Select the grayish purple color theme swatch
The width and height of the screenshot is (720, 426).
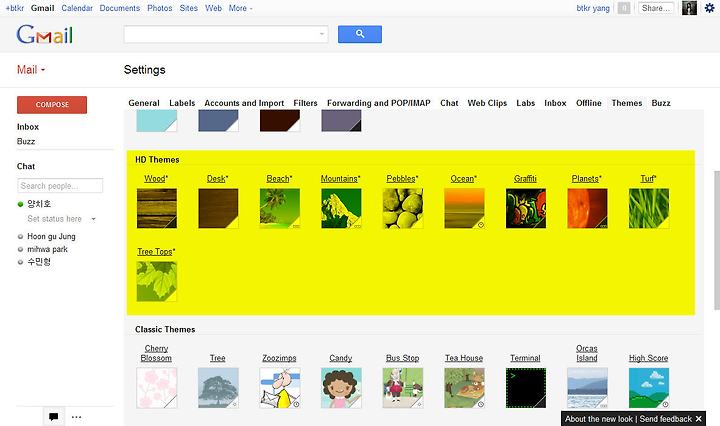pos(341,121)
